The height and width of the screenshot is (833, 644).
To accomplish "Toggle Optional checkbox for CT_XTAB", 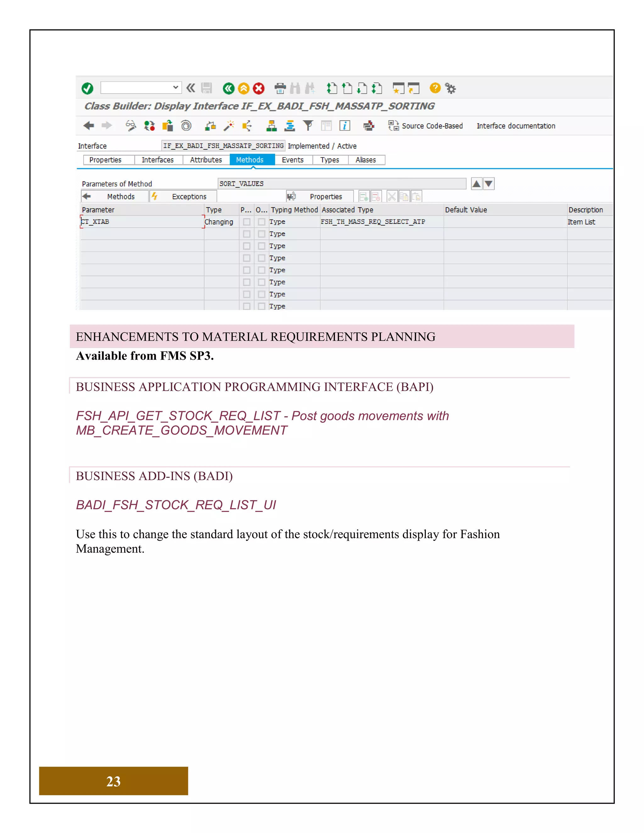I will click(x=261, y=222).
